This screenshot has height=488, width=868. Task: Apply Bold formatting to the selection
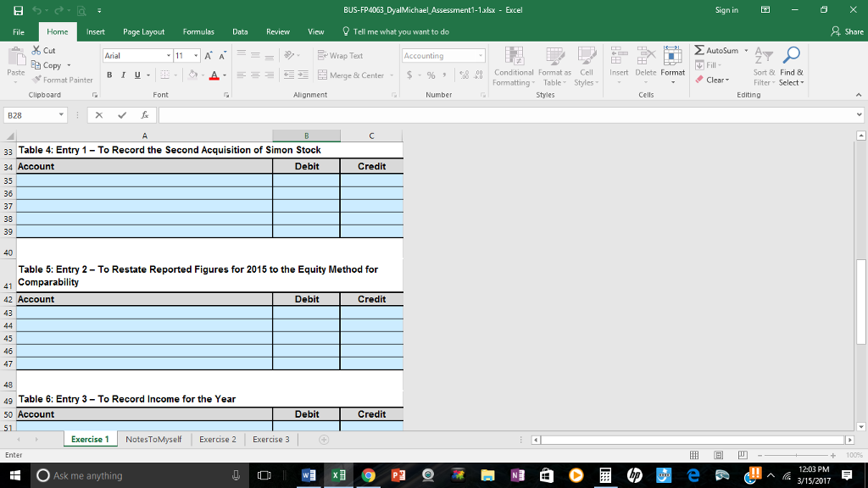(108, 75)
